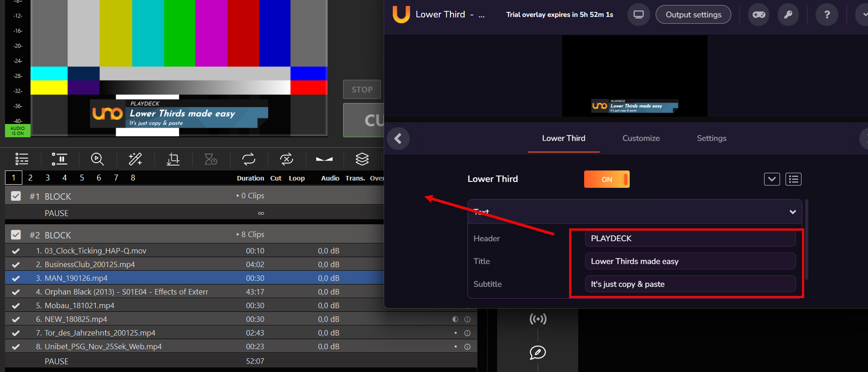
Task: Turn off the Lower Third ON switch
Action: point(607,179)
